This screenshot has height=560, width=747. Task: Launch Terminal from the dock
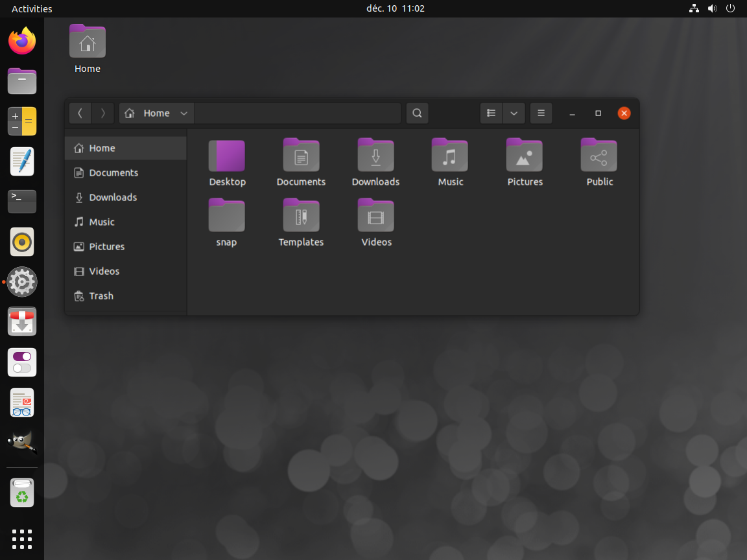22,202
